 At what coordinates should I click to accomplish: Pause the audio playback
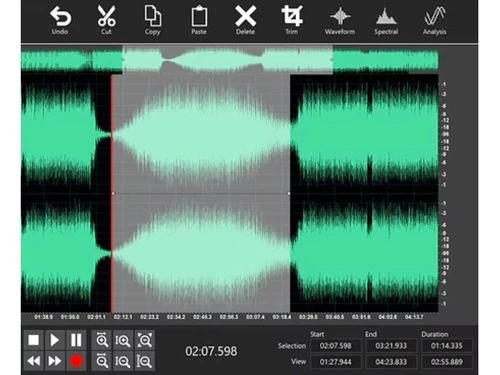pos(76,340)
